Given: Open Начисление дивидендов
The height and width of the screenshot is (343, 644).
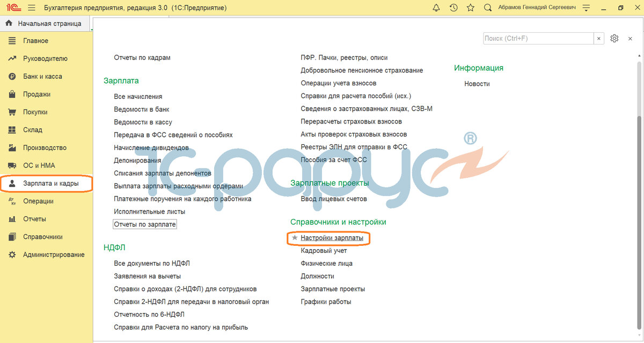Looking at the screenshot, I should tap(151, 148).
